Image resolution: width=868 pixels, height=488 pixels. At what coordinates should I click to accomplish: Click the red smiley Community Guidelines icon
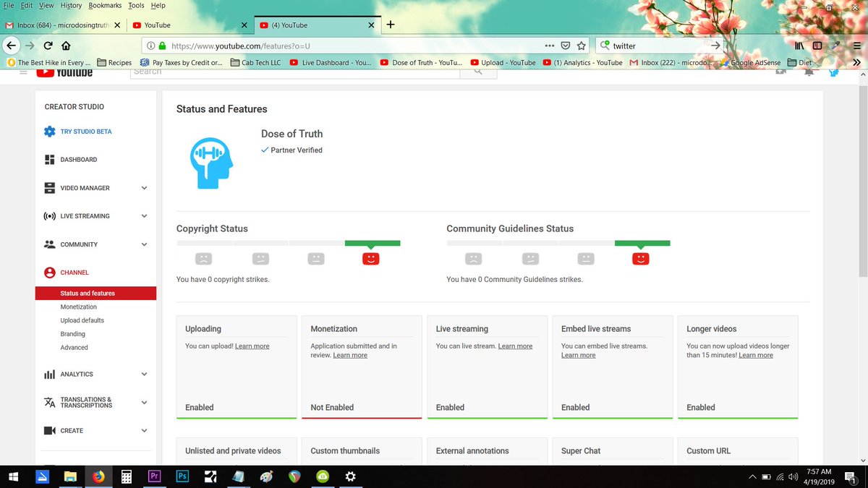point(641,258)
